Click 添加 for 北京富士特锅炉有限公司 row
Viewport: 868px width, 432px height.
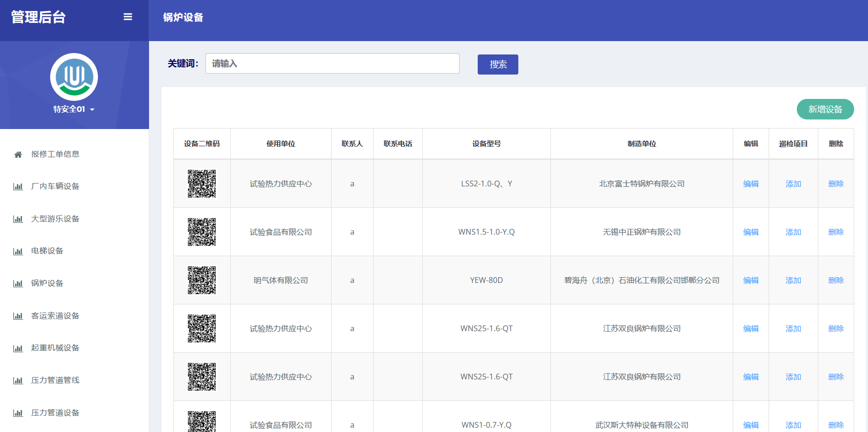[x=793, y=184]
